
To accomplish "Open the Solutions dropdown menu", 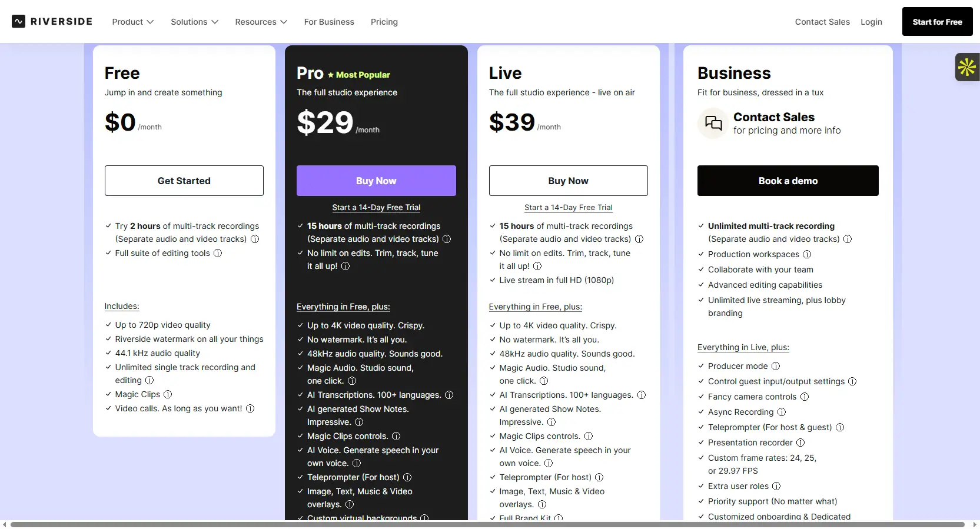I will 194,22.
